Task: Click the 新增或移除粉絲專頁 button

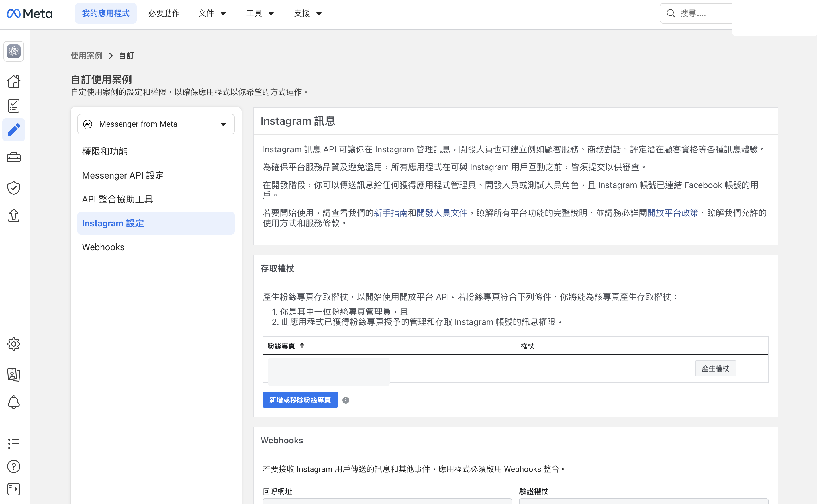Action: pyautogui.click(x=300, y=400)
